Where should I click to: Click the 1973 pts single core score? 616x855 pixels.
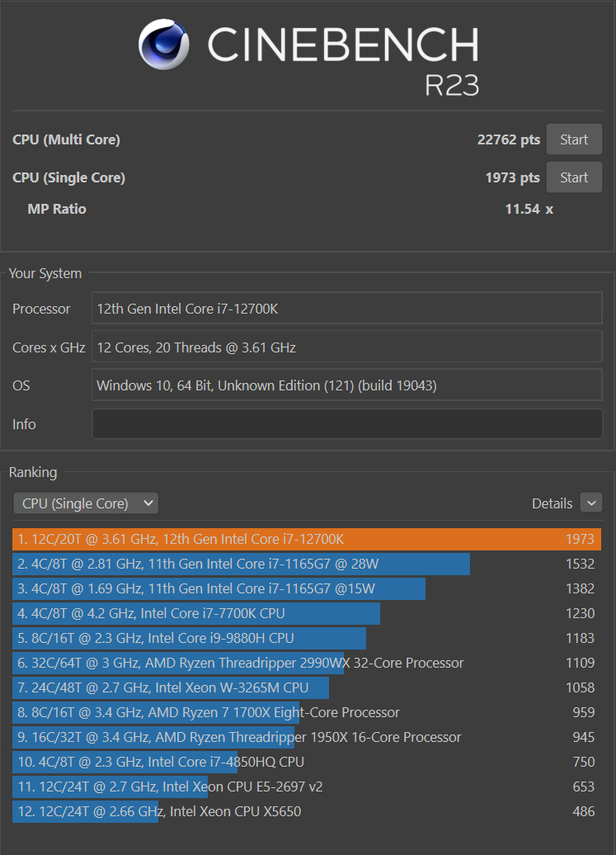(x=512, y=177)
